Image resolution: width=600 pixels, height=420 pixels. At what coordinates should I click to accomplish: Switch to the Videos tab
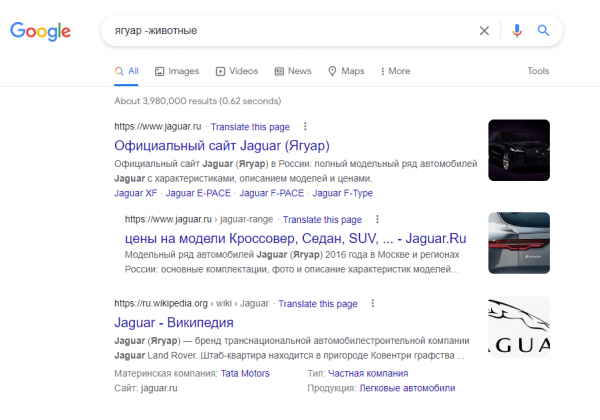[x=237, y=71]
